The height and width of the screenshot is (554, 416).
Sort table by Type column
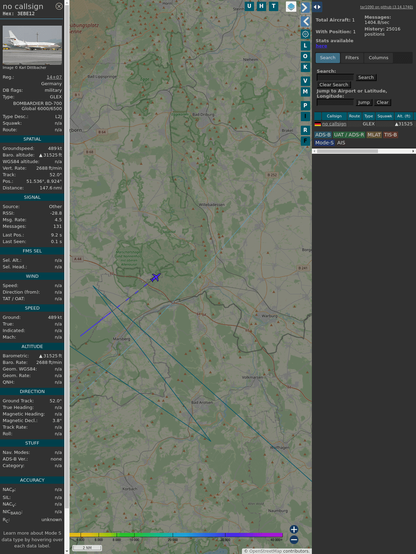point(369,116)
